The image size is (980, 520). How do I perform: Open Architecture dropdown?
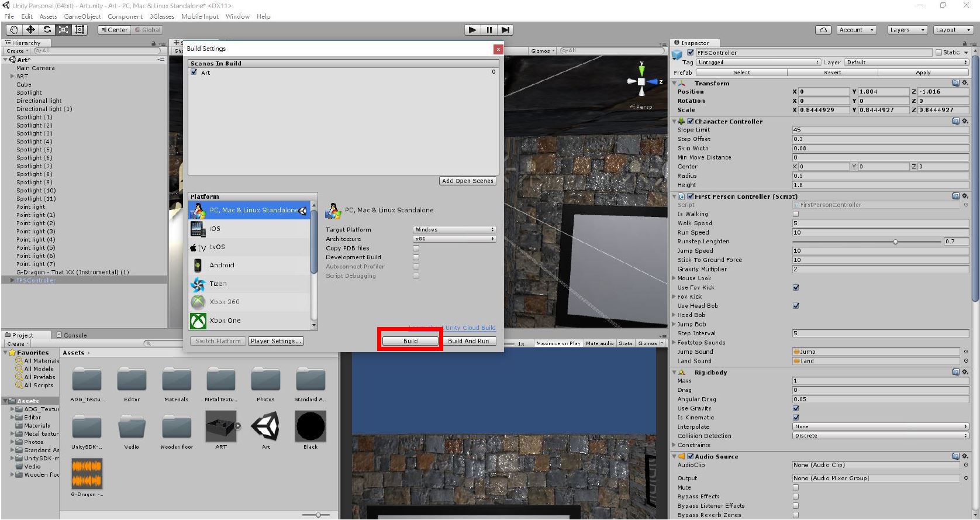[x=454, y=239]
